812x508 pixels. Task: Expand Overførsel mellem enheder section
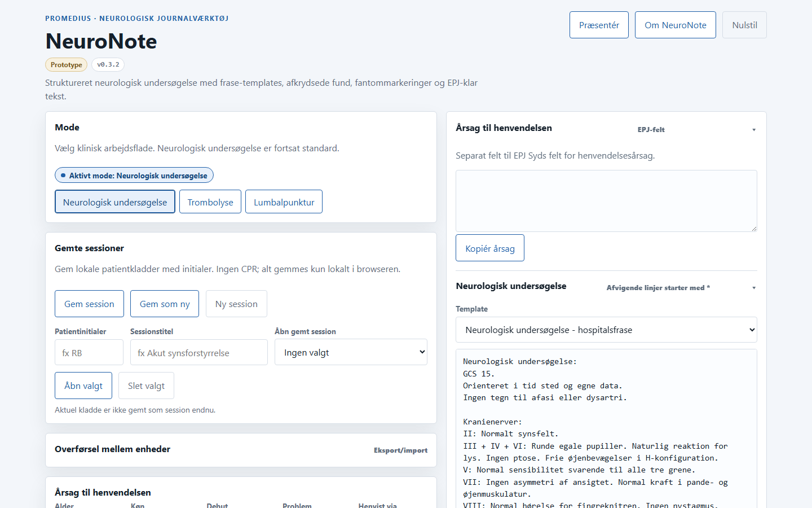point(241,450)
